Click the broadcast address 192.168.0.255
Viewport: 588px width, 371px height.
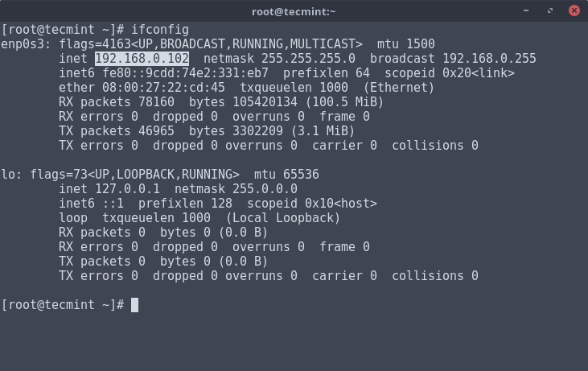pos(489,59)
